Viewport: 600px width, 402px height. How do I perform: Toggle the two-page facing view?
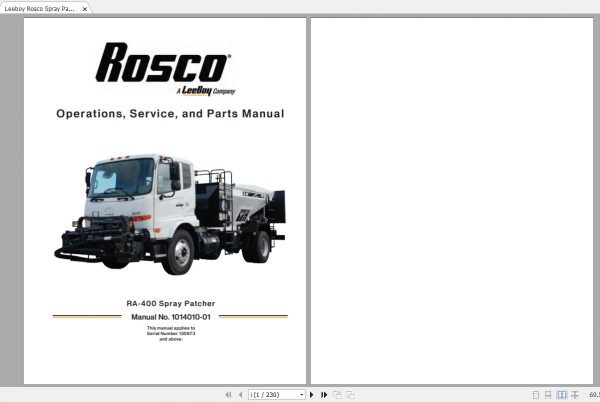[561, 395]
